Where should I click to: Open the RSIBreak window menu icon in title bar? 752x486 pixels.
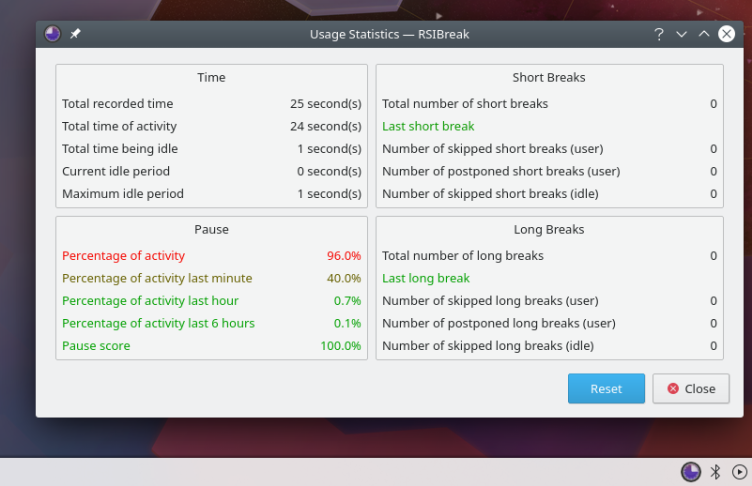click(x=53, y=34)
